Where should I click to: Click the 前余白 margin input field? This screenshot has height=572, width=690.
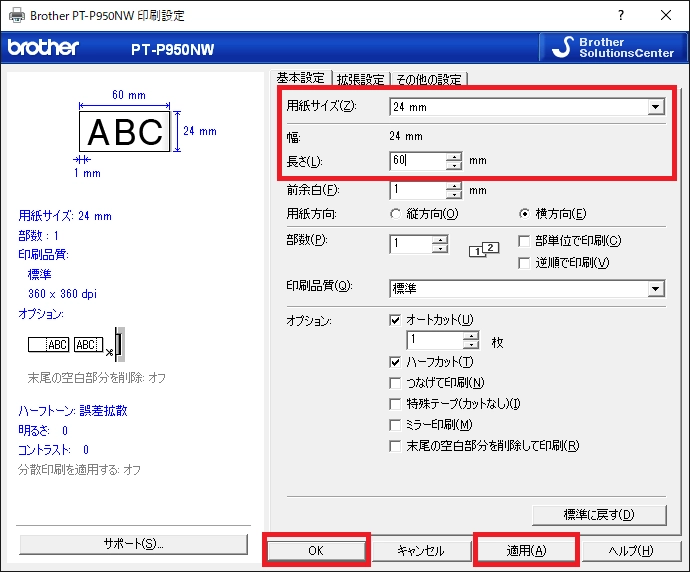coord(418,190)
